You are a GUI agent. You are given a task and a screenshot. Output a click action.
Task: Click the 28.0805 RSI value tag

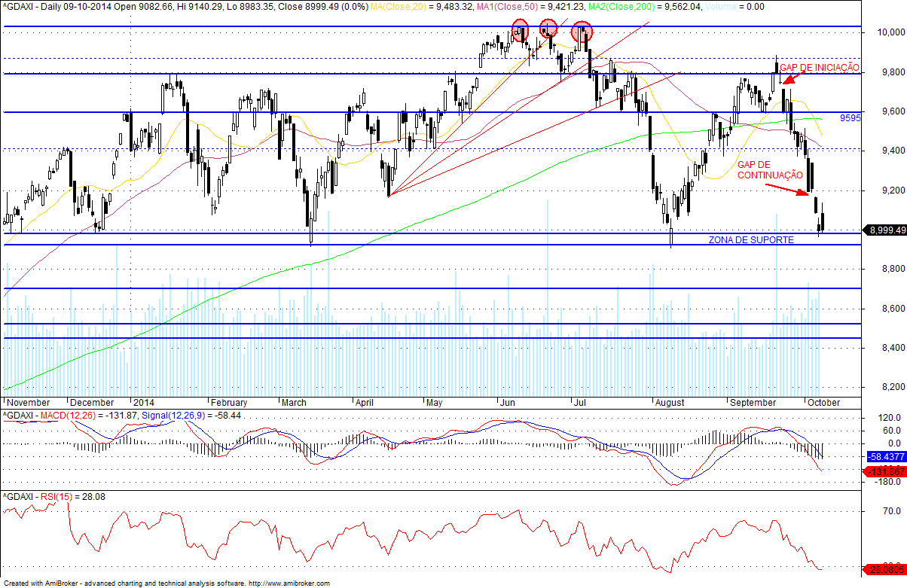pos(885,571)
